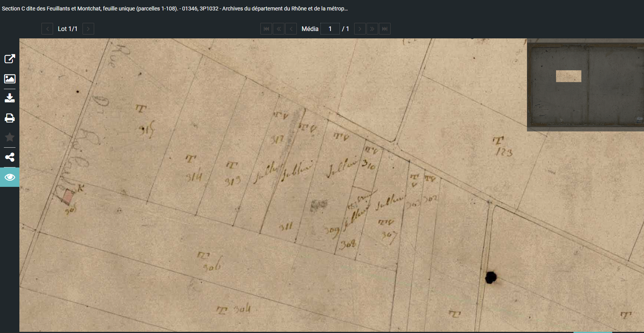Click the 'Média' label
Image resolution: width=644 pixels, height=333 pixels.
click(x=310, y=29)
